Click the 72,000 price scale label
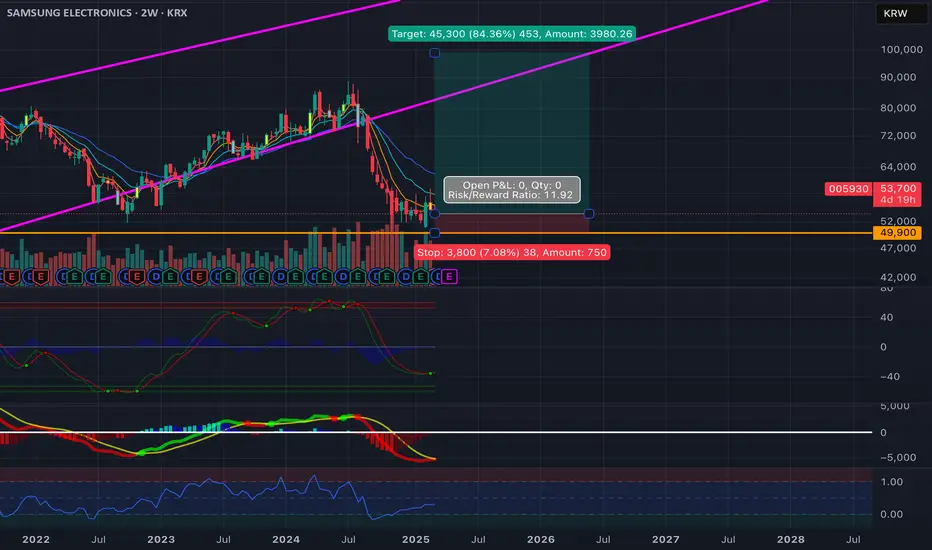 [898, 136]
